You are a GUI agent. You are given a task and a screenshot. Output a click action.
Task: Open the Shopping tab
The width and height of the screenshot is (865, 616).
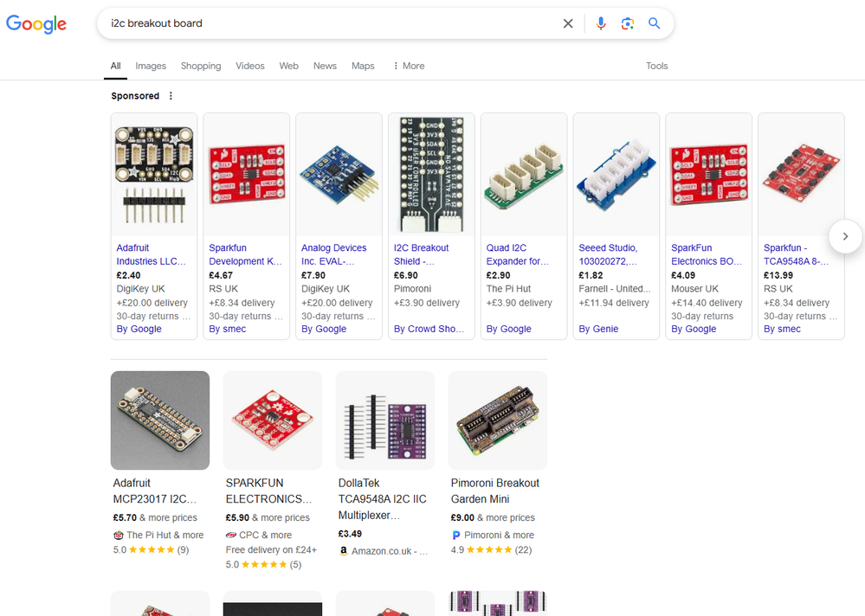click(x=201, y=66)
